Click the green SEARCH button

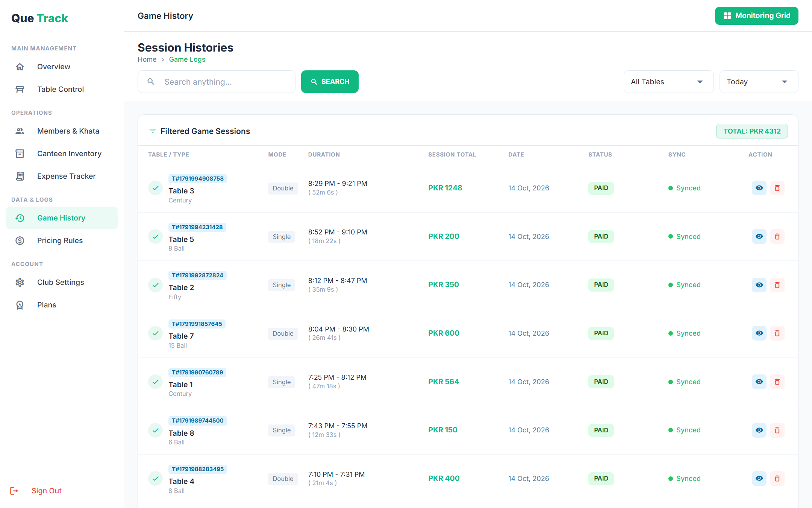[x=330, y=82]
